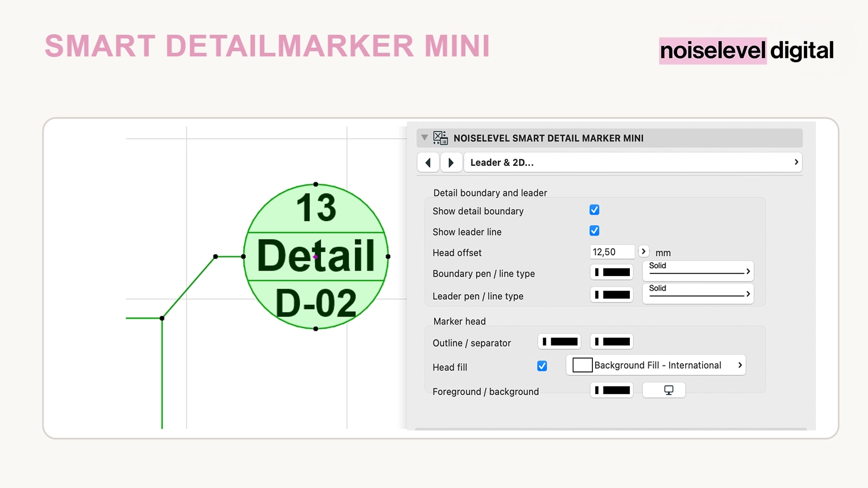Choose the Boundary pen color swatch
Image resolution: width=868 pixels, height=488 pixels.
tap(612, 272)
